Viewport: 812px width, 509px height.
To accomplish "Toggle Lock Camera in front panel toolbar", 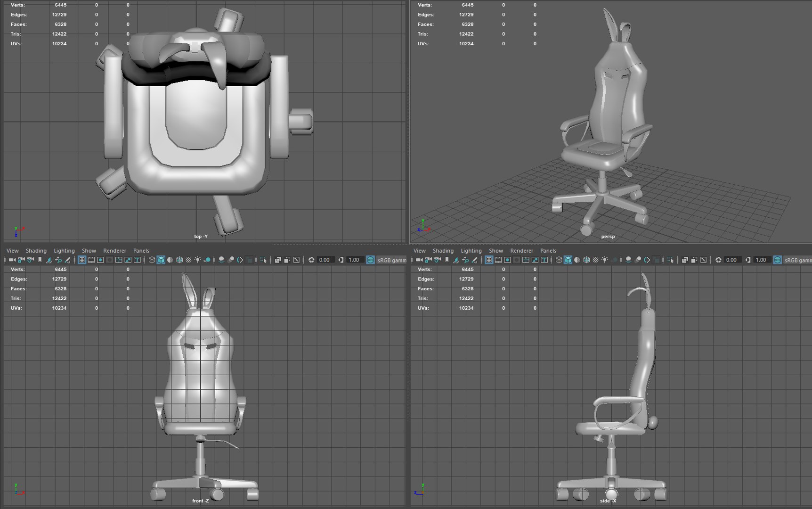I will (x=21, y=260).
